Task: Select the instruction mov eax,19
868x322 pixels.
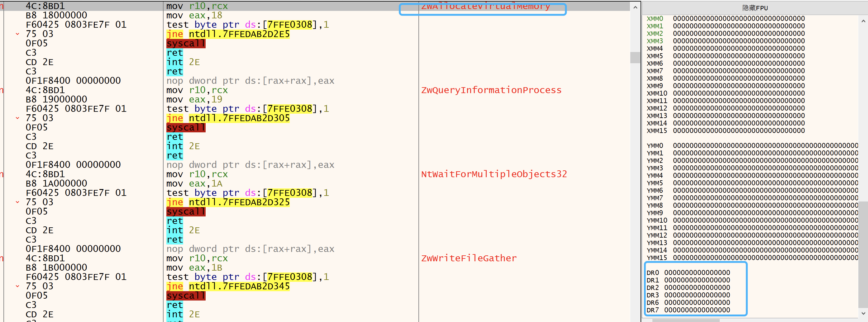Action: pos(194,99)
